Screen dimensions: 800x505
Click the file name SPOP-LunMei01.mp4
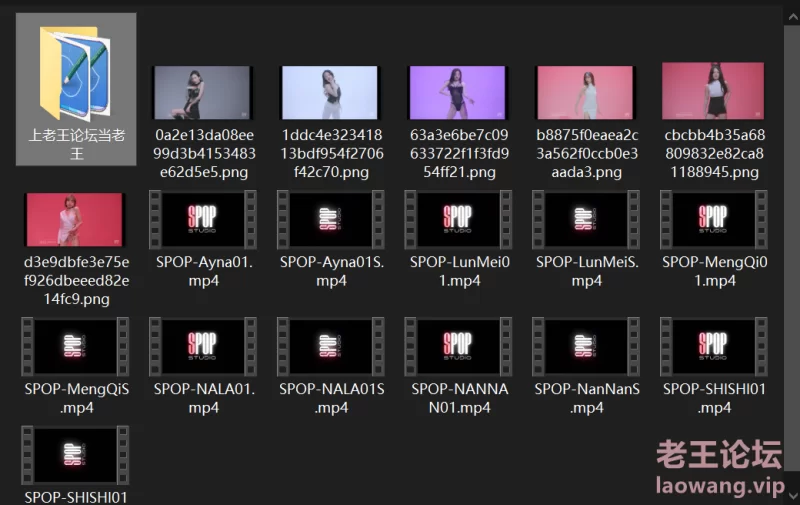(460, 271)
